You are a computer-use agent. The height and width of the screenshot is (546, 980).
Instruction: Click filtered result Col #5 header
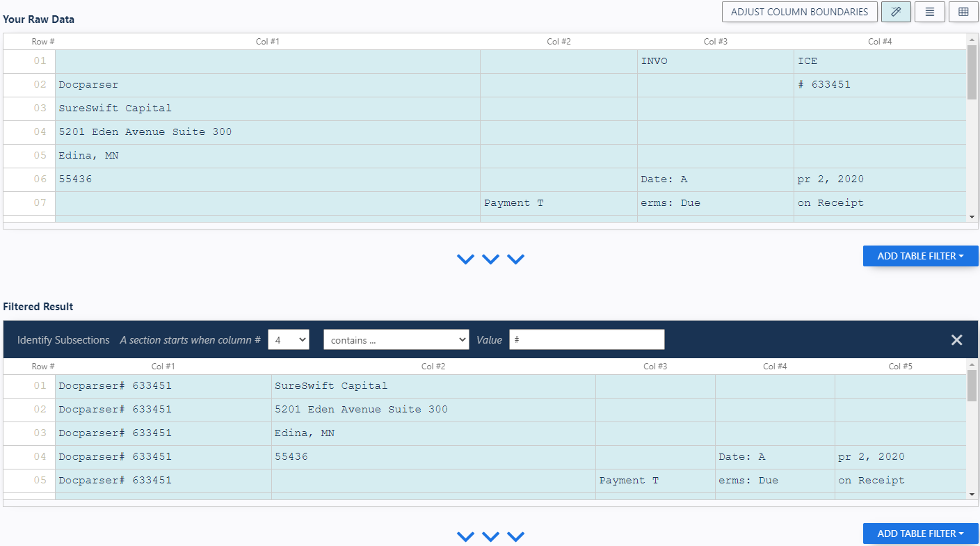[x=900, y=367]
